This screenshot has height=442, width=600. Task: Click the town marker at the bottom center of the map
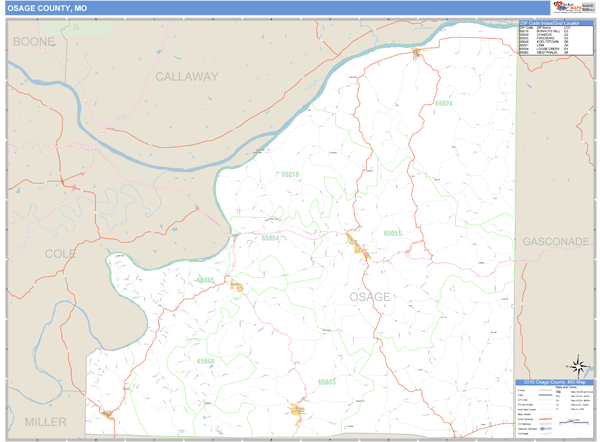tap(297, 408)
